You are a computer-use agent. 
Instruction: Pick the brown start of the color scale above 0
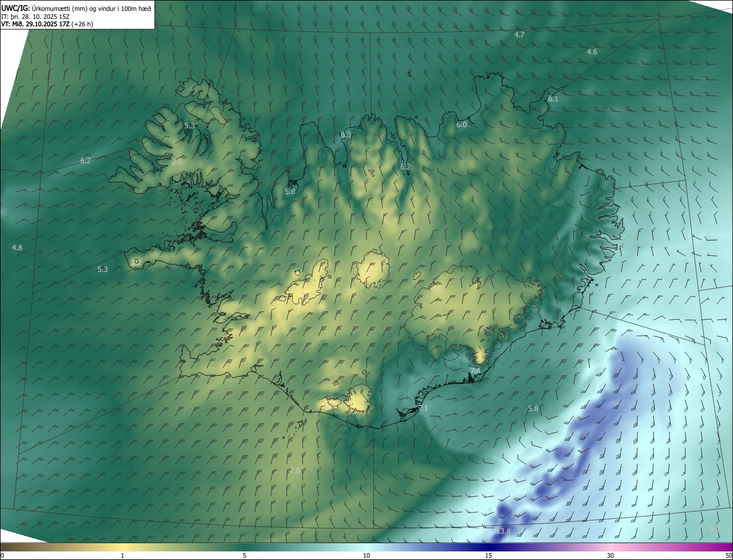3,547
